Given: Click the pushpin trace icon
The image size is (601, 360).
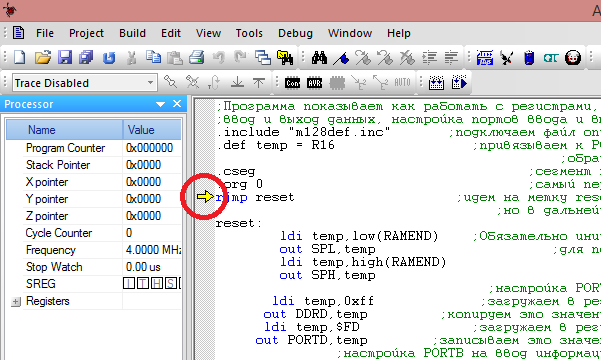Looking at the screenshot, I should point(170,82).
